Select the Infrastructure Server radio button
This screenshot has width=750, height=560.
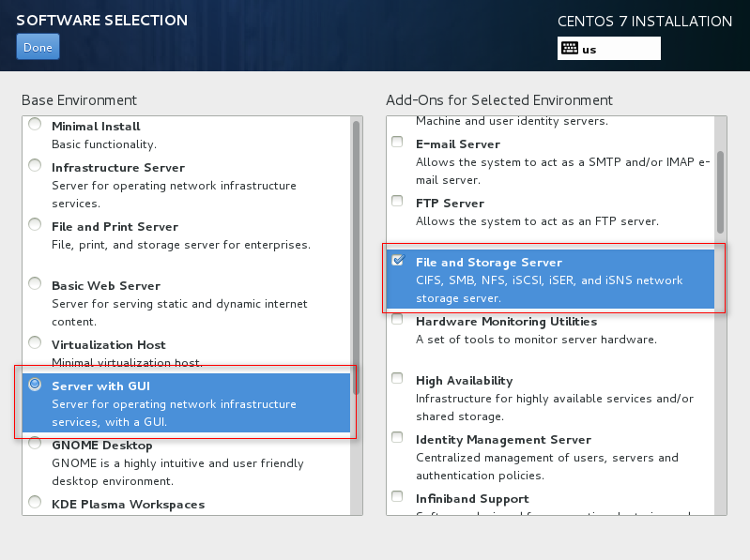35,165
